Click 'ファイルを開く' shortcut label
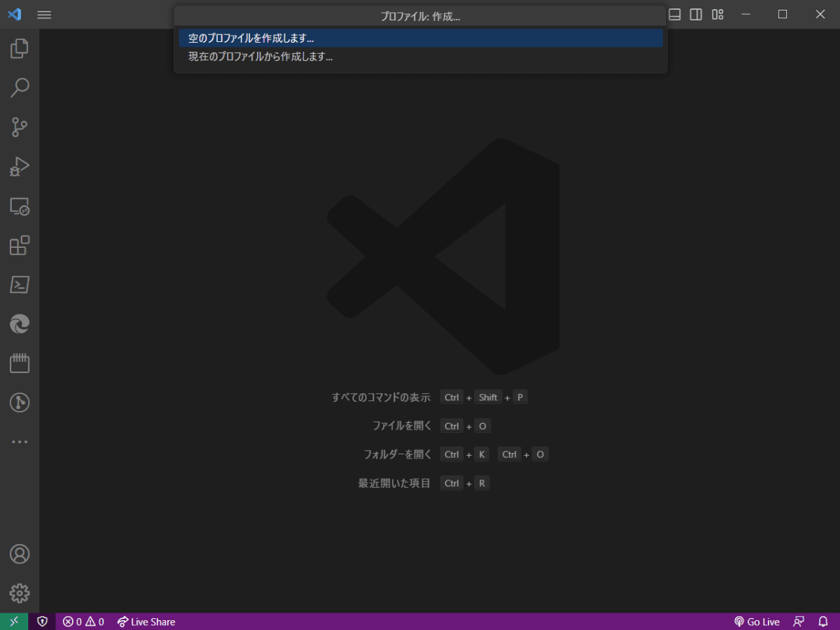The width and height of the screenshot is (840, 630). tap(402, 426)
